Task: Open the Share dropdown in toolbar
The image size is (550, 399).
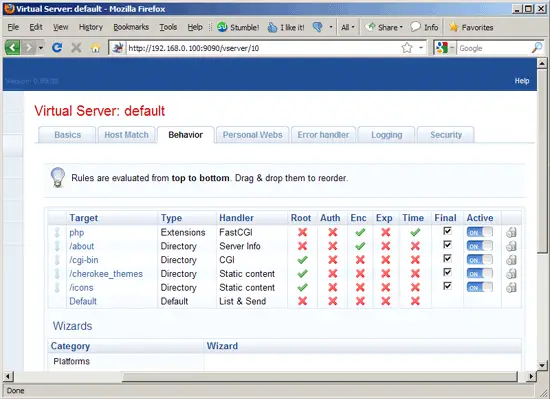Action: 384,27
